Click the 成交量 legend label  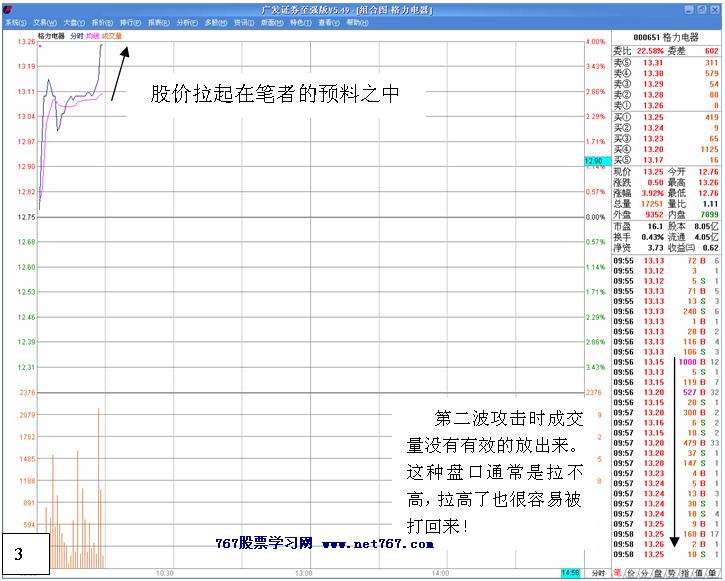111,35
